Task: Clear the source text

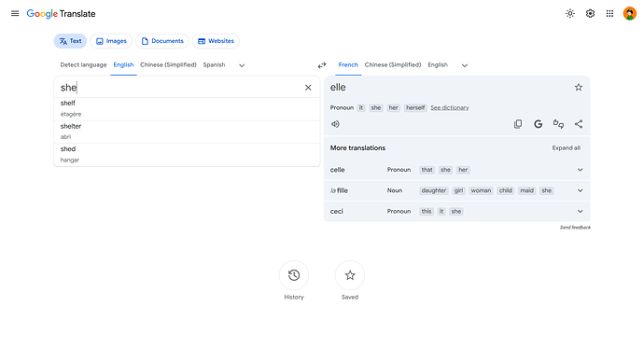Action: [x=308, y=88]
